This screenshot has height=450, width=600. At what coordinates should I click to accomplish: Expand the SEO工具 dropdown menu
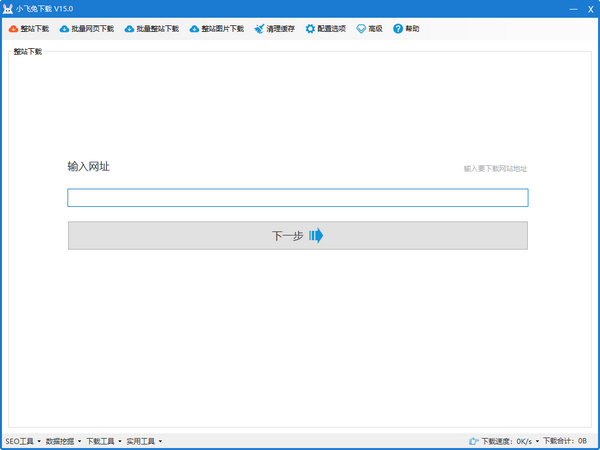pos(23,441)
